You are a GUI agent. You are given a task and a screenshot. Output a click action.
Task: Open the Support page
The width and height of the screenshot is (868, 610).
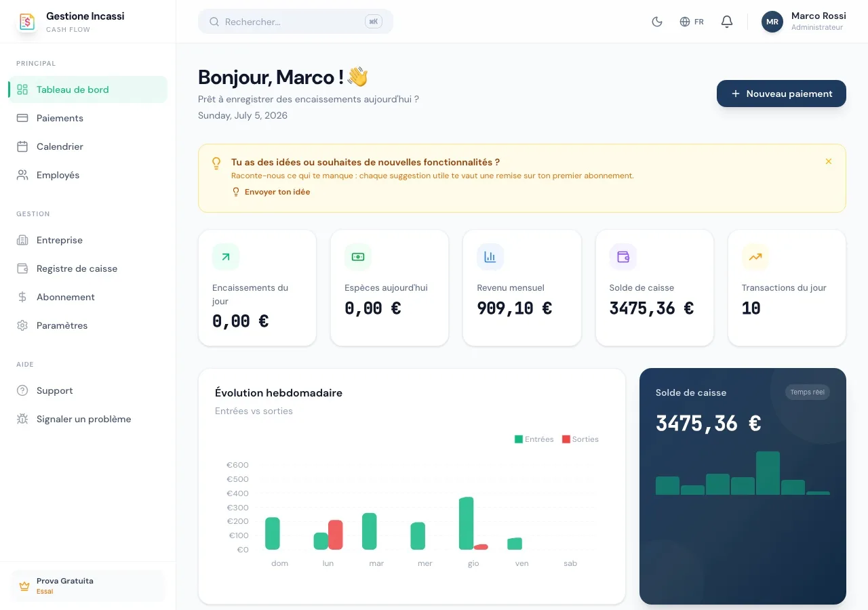tap(88, 390)
